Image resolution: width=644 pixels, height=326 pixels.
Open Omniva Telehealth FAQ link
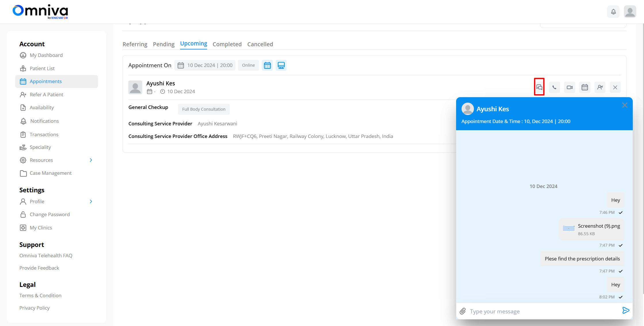click(46, 256)
